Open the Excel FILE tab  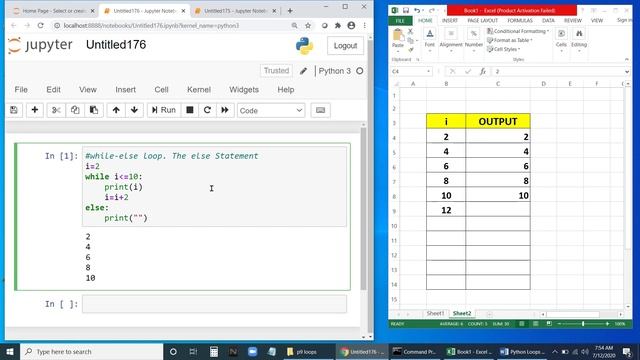[400, 20]
